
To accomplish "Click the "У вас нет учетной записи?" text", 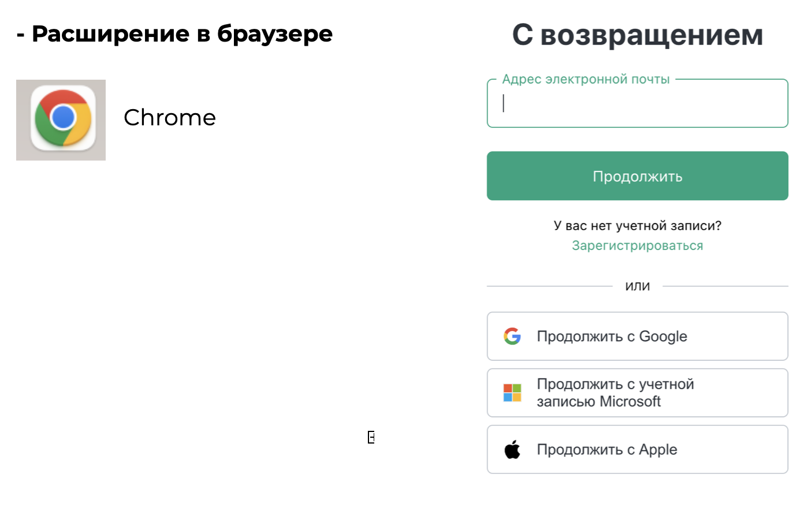I will [637, 225].
